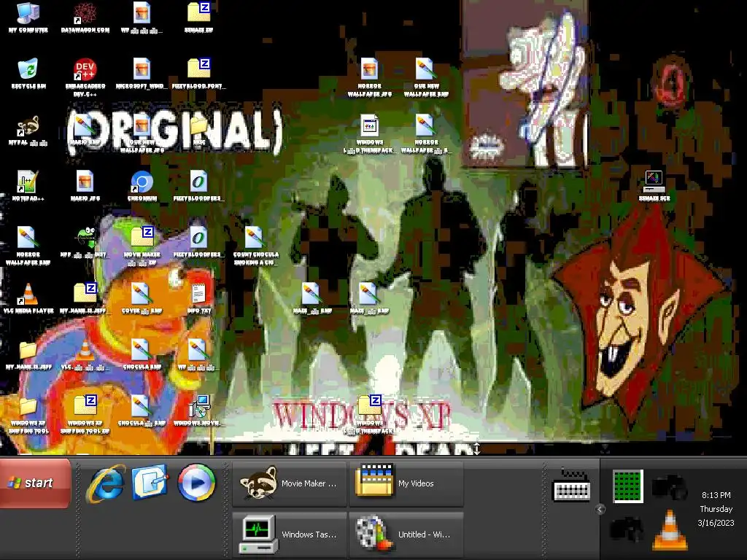Open the Recycle Bin icon

(x=28, y=74)
